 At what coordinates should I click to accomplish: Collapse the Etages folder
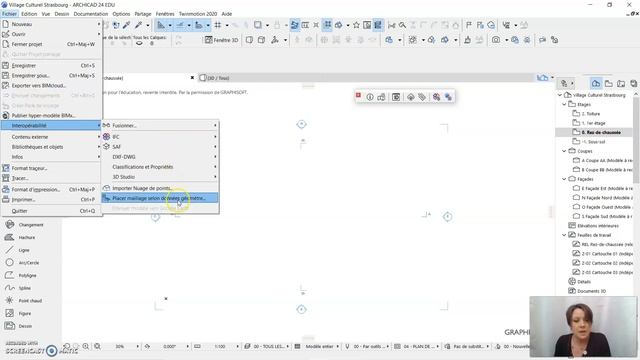click(564, 104)
